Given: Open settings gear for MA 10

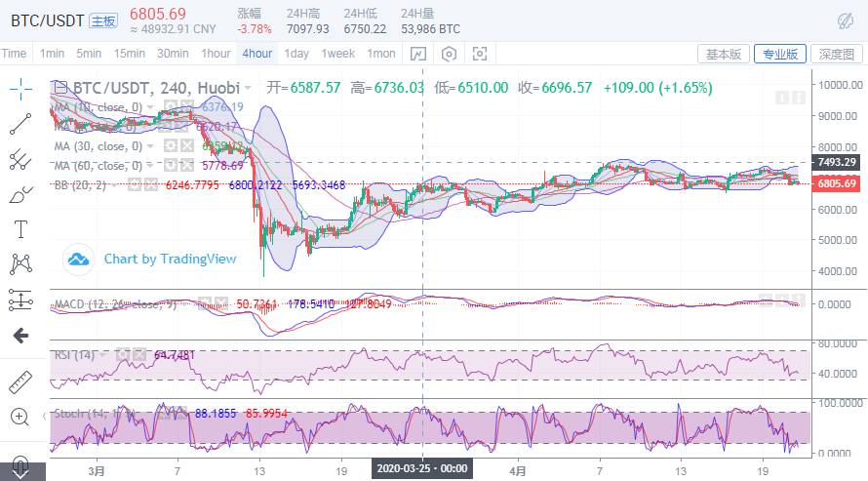Looking at the screenshot, I should pos(171,106).
